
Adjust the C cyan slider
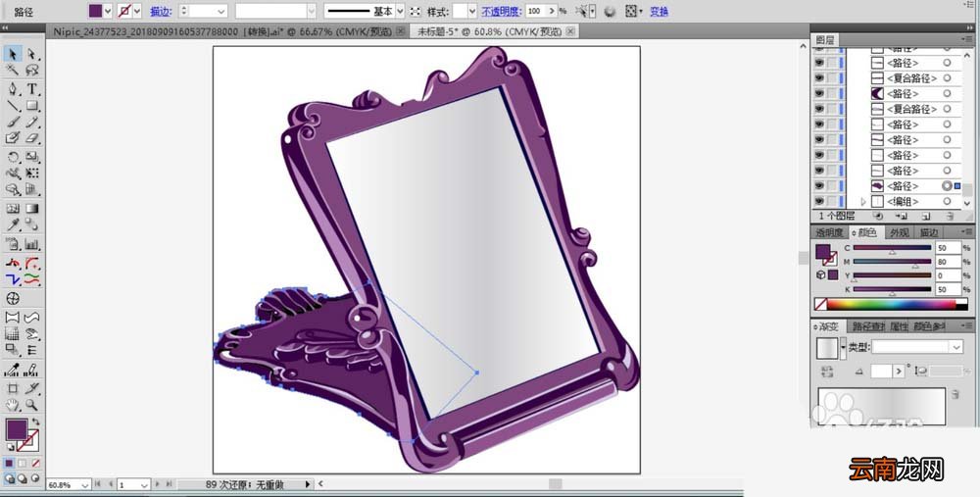(892, 249)
